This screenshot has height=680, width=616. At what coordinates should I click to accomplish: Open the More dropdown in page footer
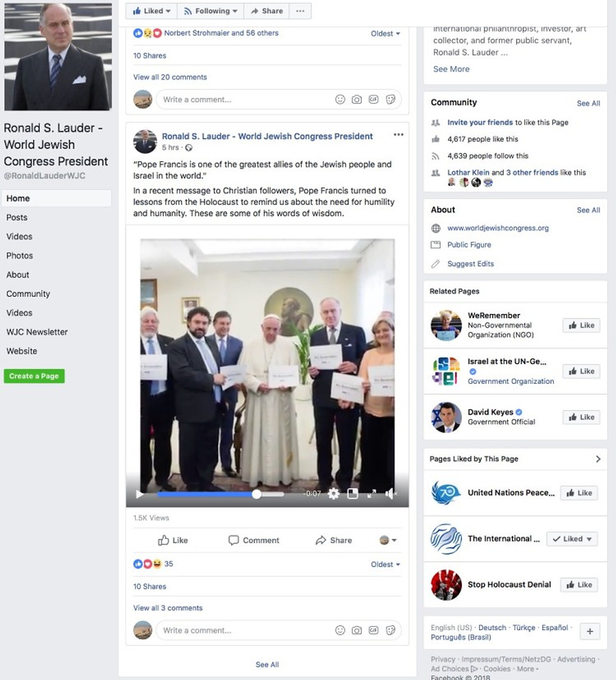click(527, 669)
